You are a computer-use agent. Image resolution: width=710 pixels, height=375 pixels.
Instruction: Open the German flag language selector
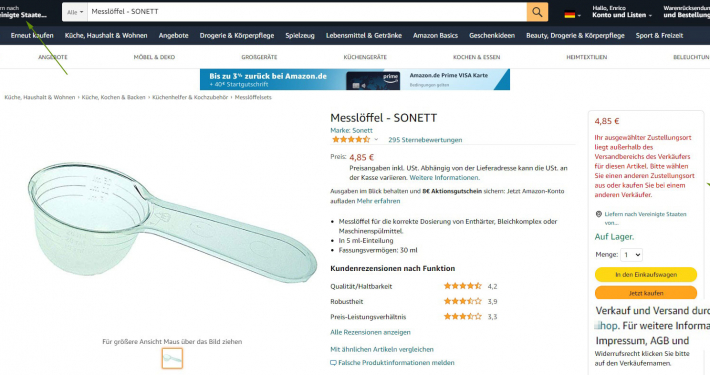click(572, 14)
